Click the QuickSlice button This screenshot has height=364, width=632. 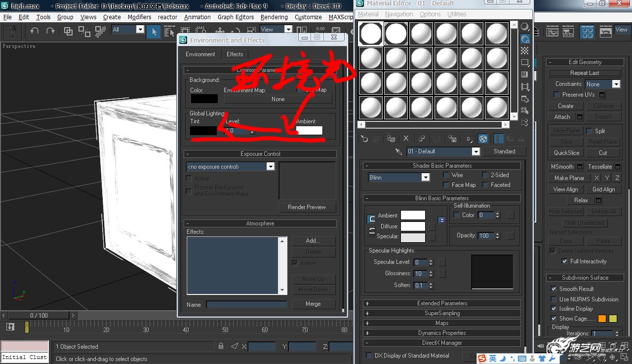pos(566,153)
